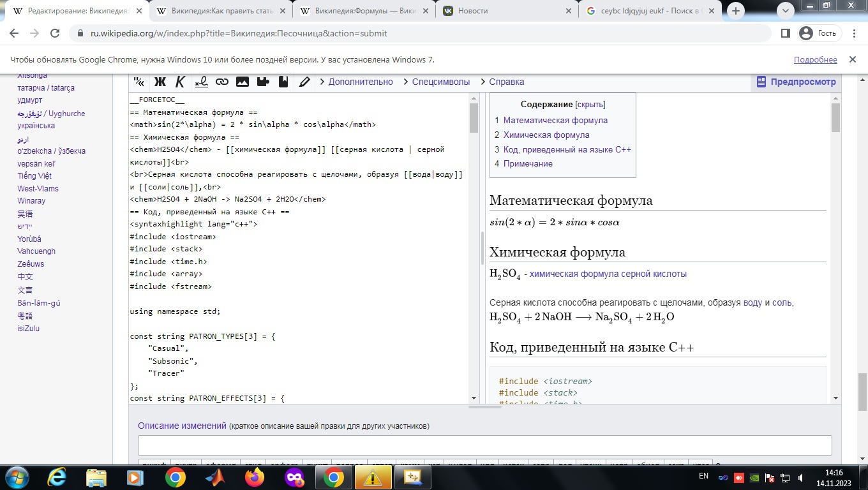Follow the химическая формула link in preview
This screenshot has height=490, width=868.
(x=574, y=274)
